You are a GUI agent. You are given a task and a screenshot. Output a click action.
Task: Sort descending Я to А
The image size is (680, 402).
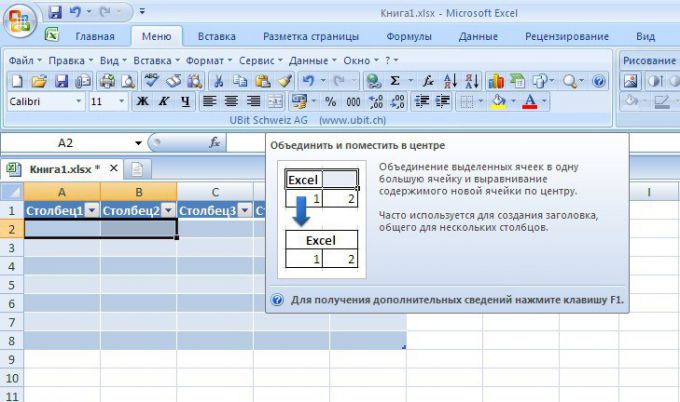(472, 81)
